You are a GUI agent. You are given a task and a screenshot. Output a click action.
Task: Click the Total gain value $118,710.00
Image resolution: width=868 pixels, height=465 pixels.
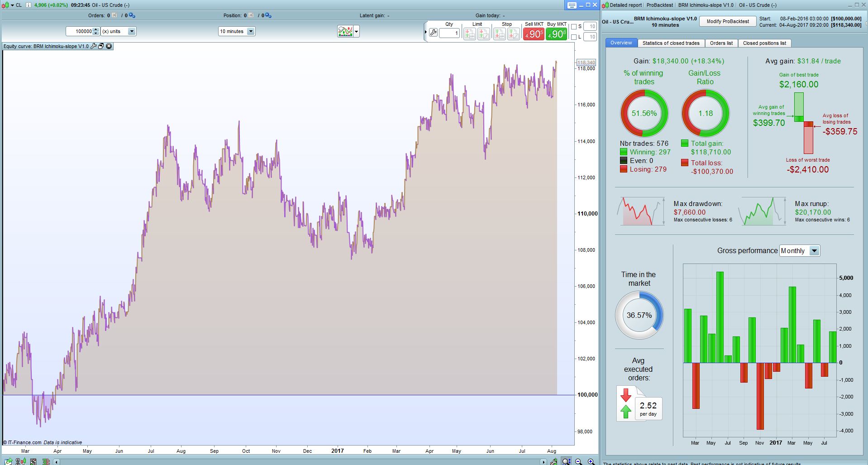point(711,152)
